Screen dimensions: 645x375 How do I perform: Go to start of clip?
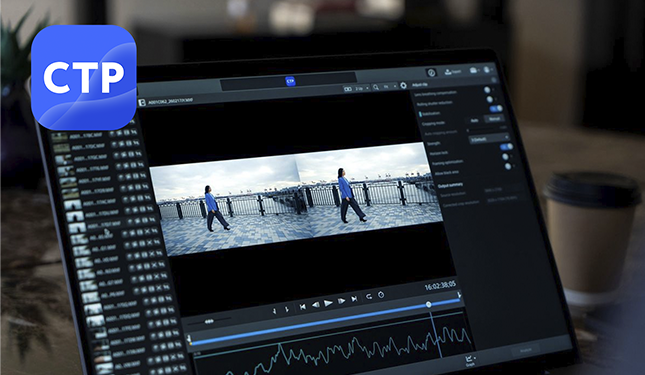click(302, 307)
